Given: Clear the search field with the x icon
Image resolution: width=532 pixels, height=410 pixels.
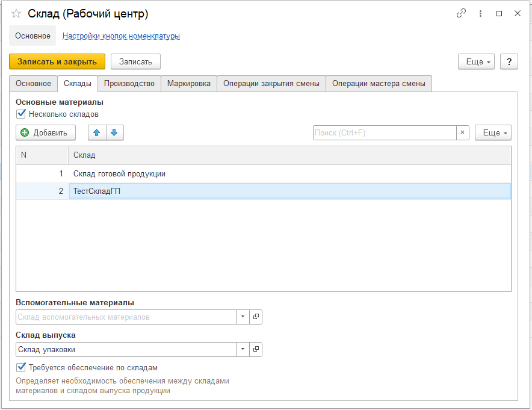Looking at the screenshot, I should (462, 132).
